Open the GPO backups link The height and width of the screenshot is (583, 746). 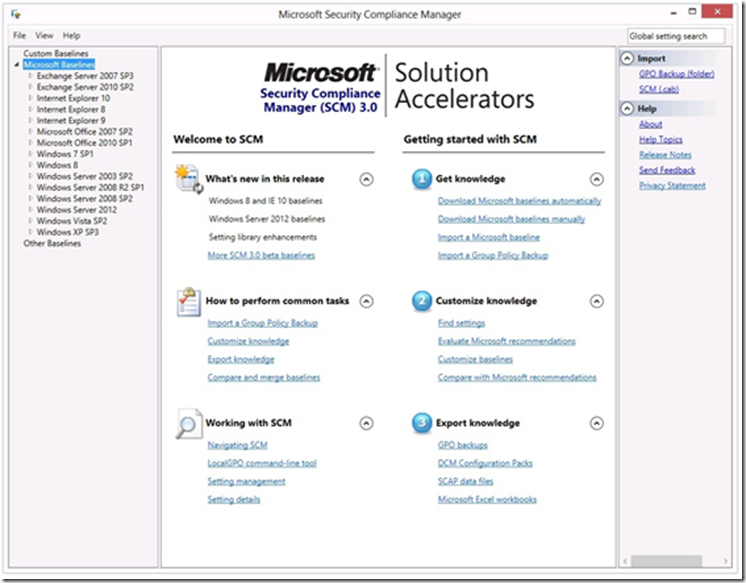[463, 445]
